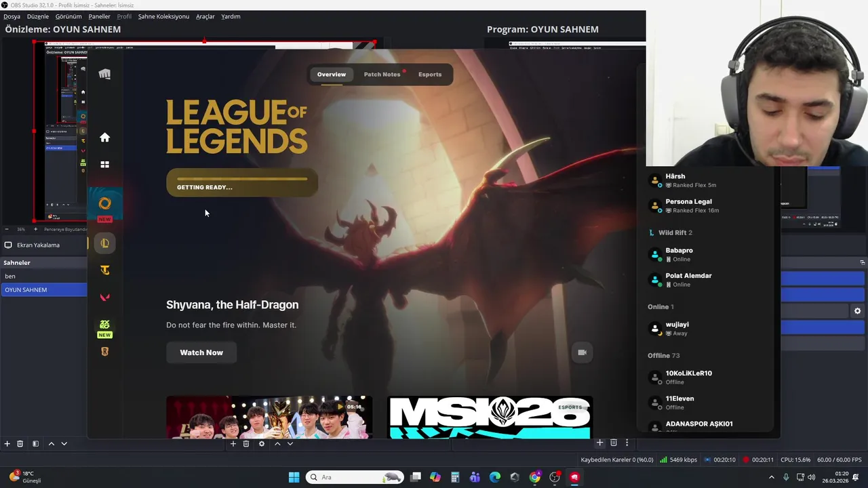
Task: Click the Windows Start button
Action: click(x=294, y=477)
